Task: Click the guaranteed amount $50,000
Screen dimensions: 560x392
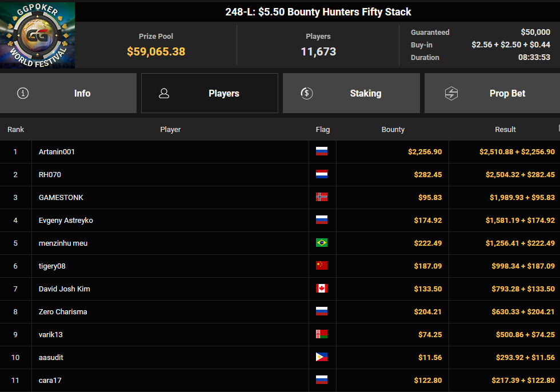Action: point(535,32)
